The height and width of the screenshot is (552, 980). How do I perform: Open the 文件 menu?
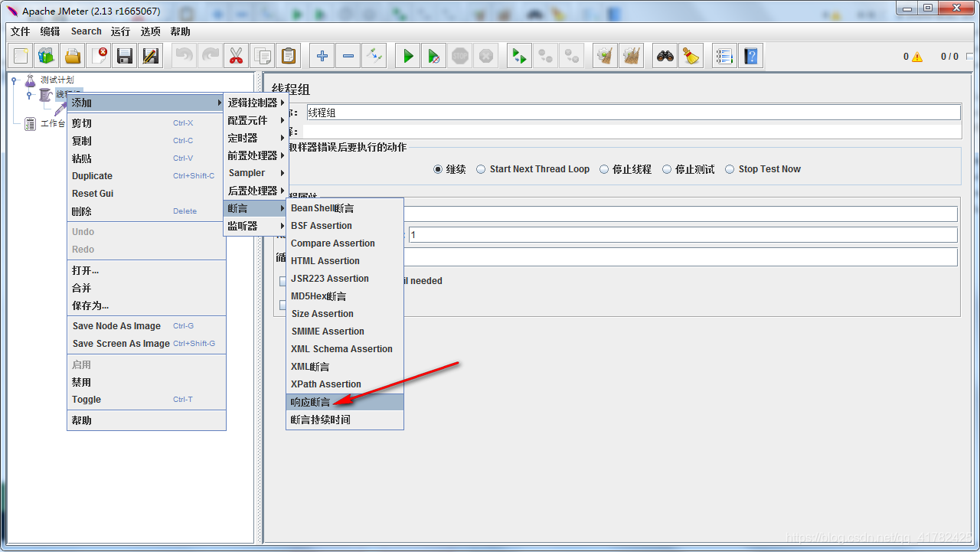coord(20,31)
